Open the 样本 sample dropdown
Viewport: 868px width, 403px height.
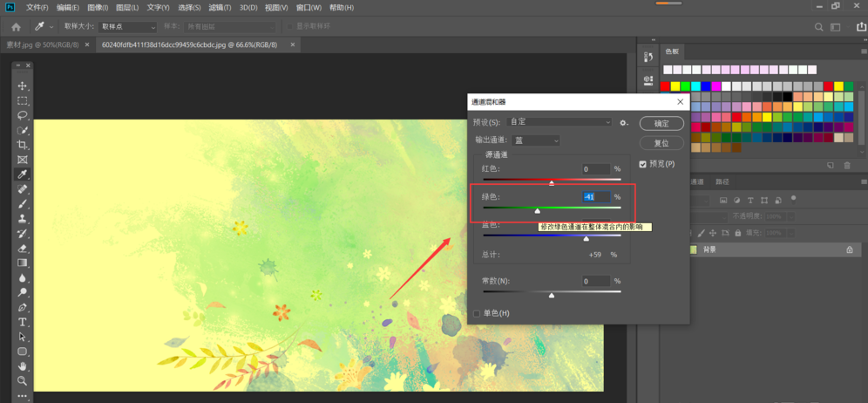click(231, 27)
